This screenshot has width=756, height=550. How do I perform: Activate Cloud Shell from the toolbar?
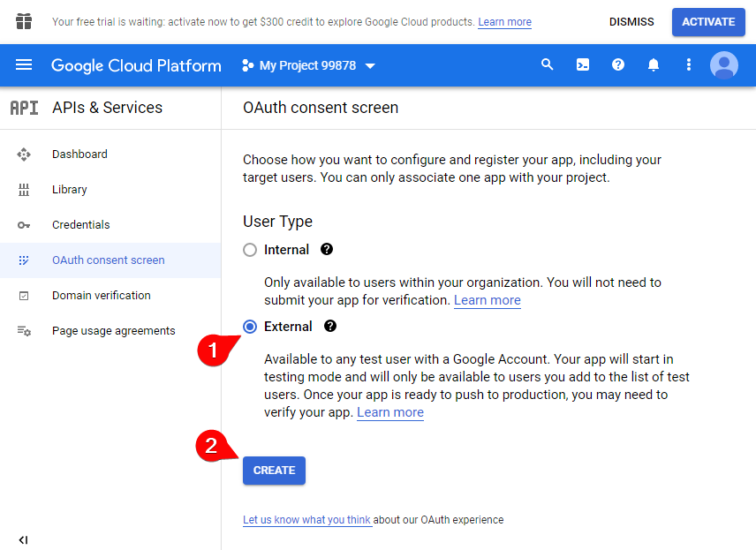tap(583, 64)
